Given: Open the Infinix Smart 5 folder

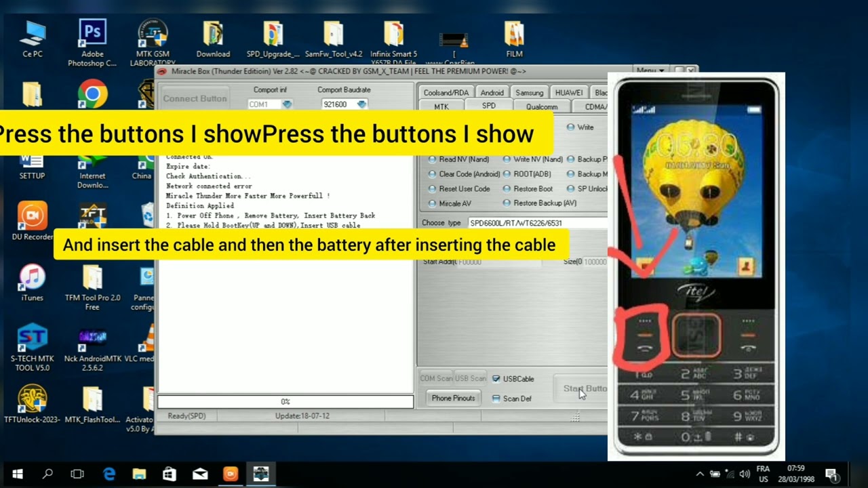Looking at the screenshot, I should pos(394,43).
